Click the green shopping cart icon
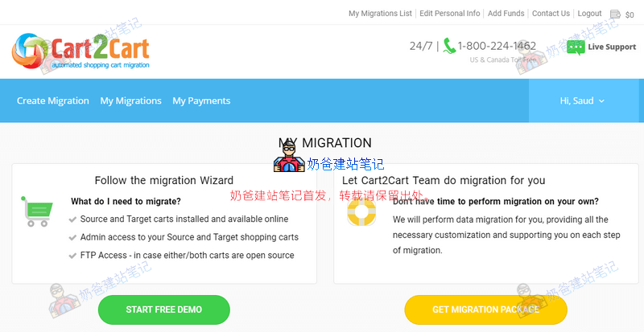644x332 pixels. (x=36, y=211)
